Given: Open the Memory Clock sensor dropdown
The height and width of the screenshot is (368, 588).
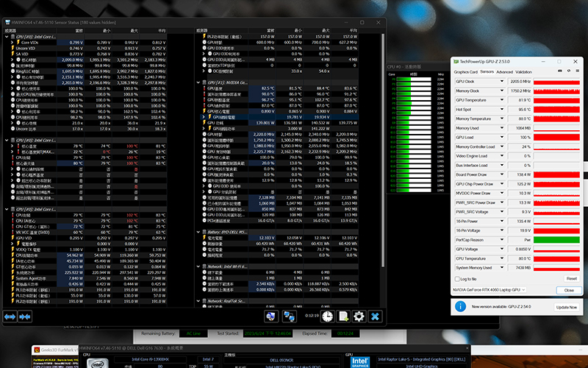Looking at the screenshot, I should click(x=502, y=91).
